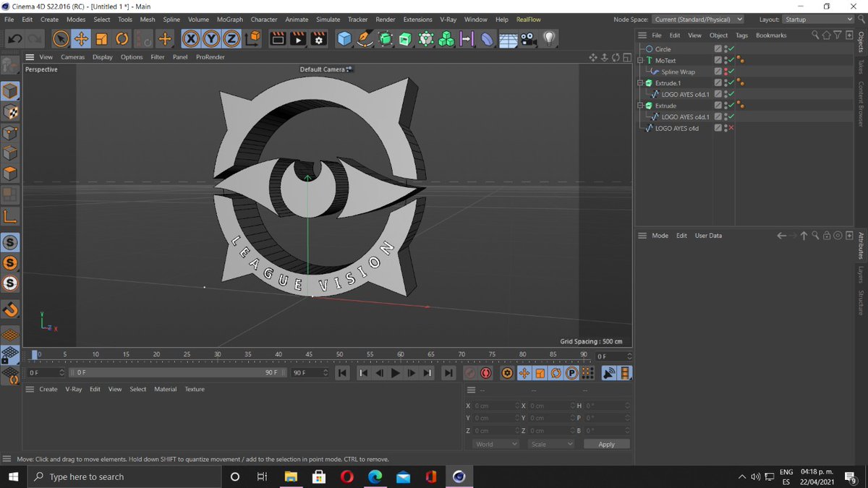Open Edit Render Settings clapperboard gear icon

point(319,38)
